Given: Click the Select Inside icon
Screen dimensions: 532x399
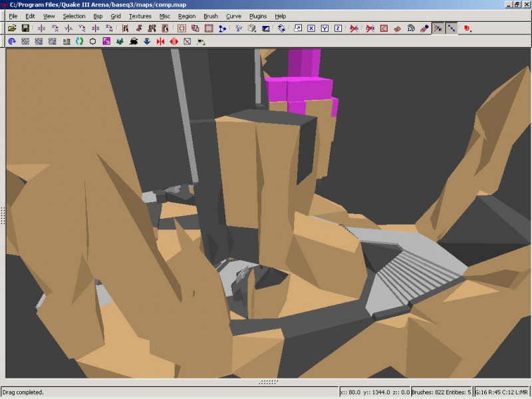Looking at the screenshot, I should coord(165,29).
